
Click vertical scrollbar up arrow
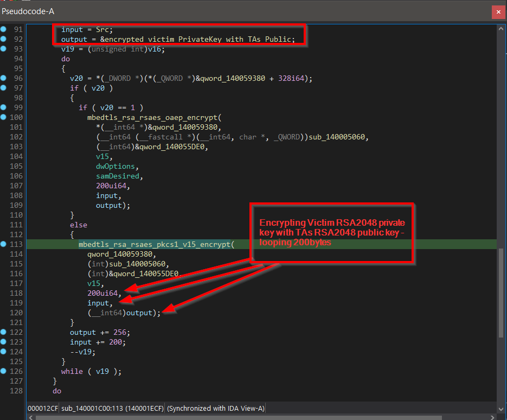click(501, 29)
